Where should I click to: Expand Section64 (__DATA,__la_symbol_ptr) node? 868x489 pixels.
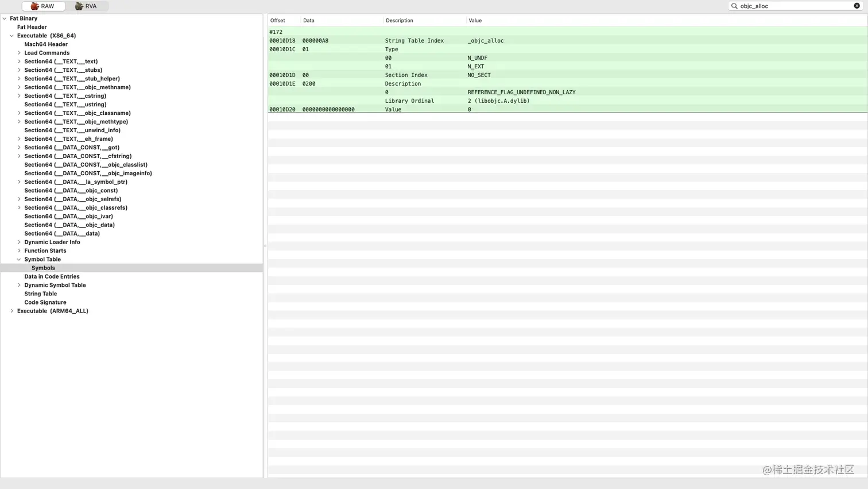pyautogui.click(x=19, y=182)
